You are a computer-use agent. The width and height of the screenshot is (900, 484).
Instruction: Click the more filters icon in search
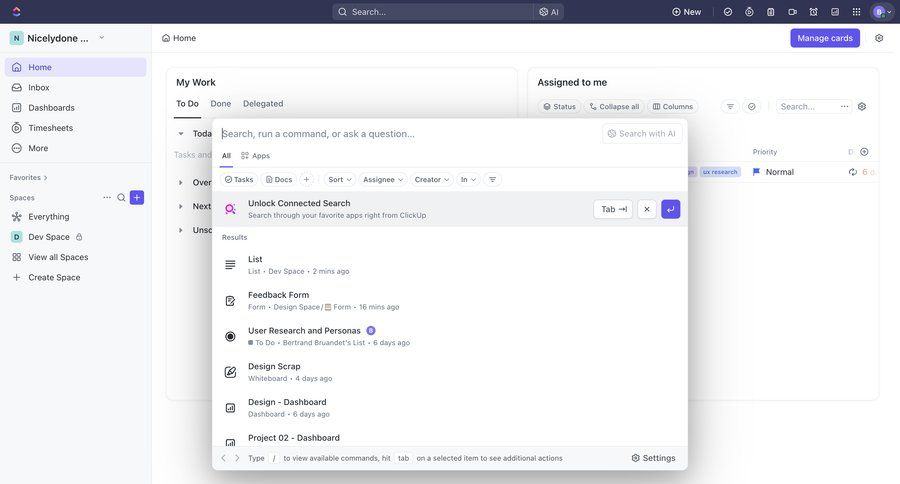tap(492, 180)
